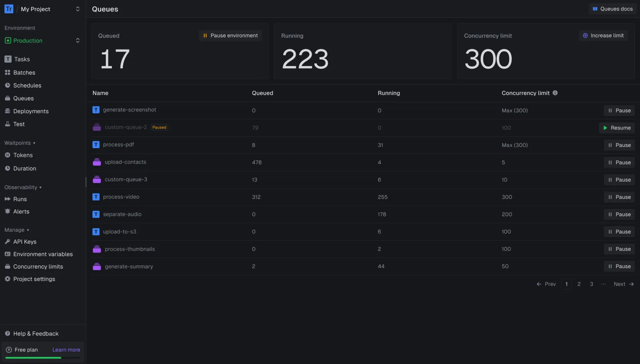Open API Keys key icon
The height and width of the screenshot is (364, 640).
pyautogui.click(x=8, y=242)
